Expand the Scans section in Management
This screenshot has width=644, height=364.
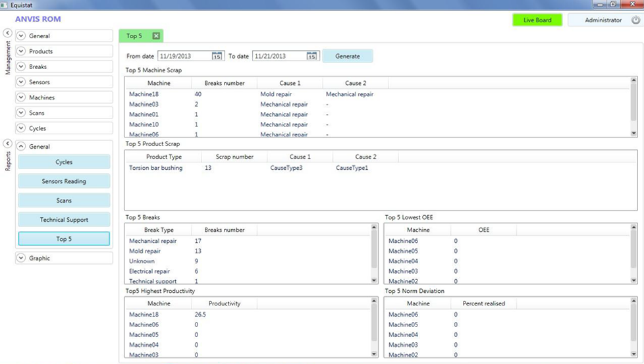(x=64, y=113)
